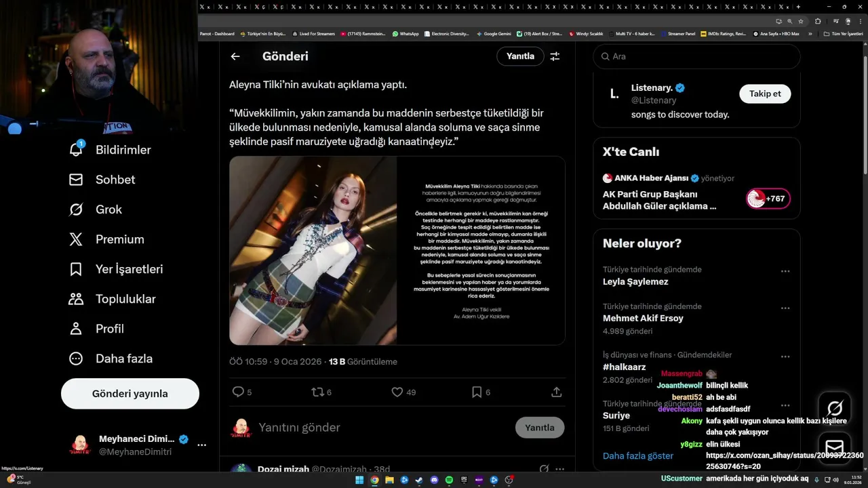Screen dimensions: 868x488
Task: Click Daha fazla göster link
Action: click(638, 455)
